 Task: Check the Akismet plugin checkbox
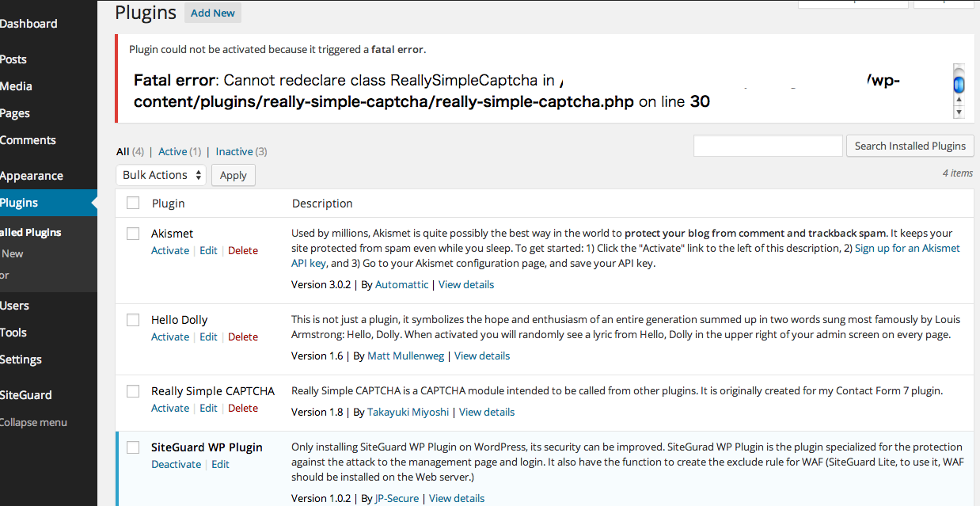133,234
